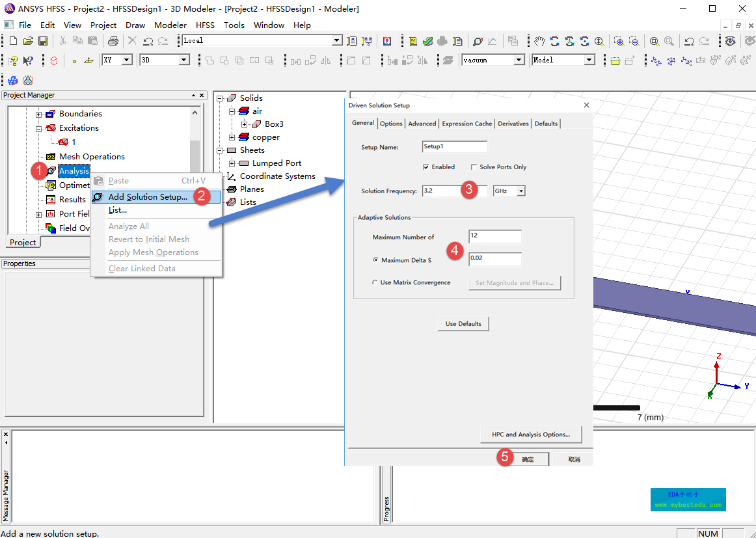Open the GHz frequency unit dropdown
The width and height of the screenshot is (756, 538).
[x=521, y=191]
